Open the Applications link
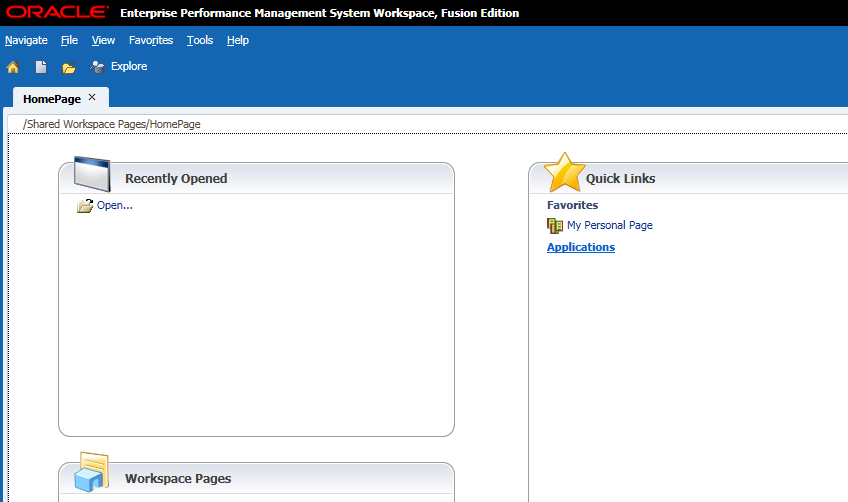The image size is (848, 502). (581, 247)
